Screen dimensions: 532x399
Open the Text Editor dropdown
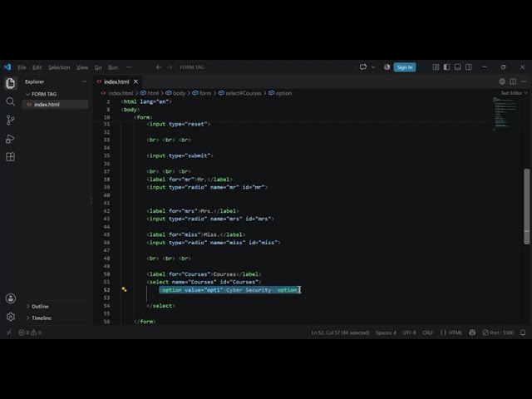(x=515, y=93)
